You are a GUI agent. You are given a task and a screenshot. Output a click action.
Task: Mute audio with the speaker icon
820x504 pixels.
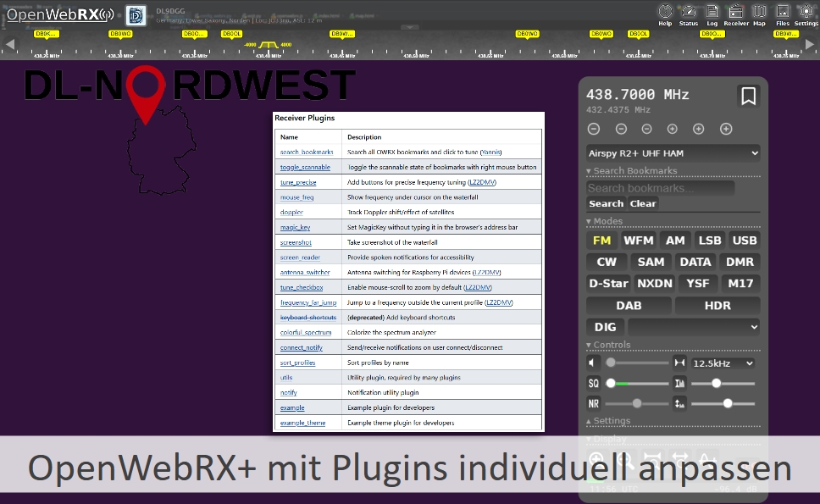click(x=592, y=363)
